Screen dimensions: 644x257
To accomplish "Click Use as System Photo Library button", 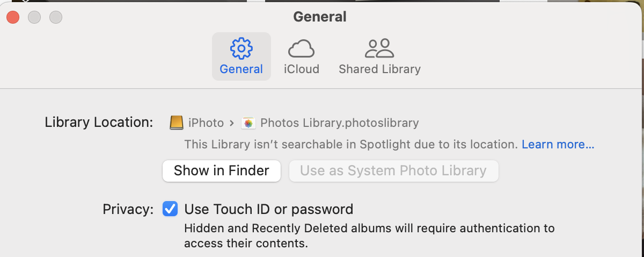I will pos(393,171).
